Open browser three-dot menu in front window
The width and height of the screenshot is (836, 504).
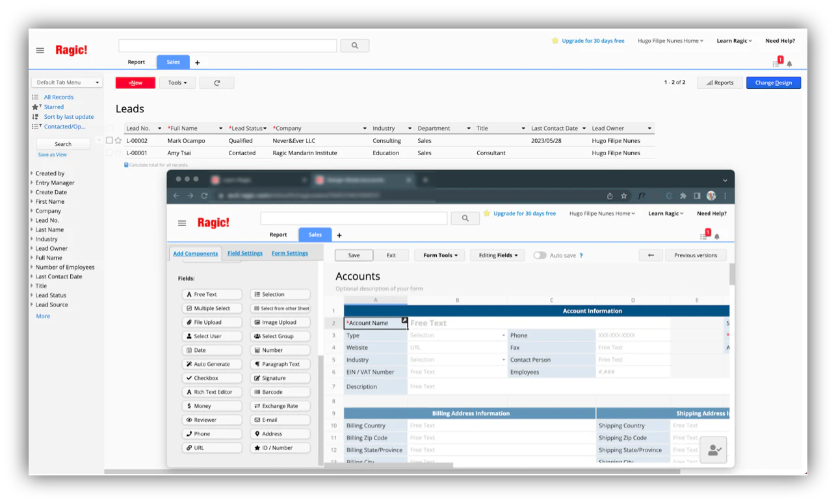point(725,195)
